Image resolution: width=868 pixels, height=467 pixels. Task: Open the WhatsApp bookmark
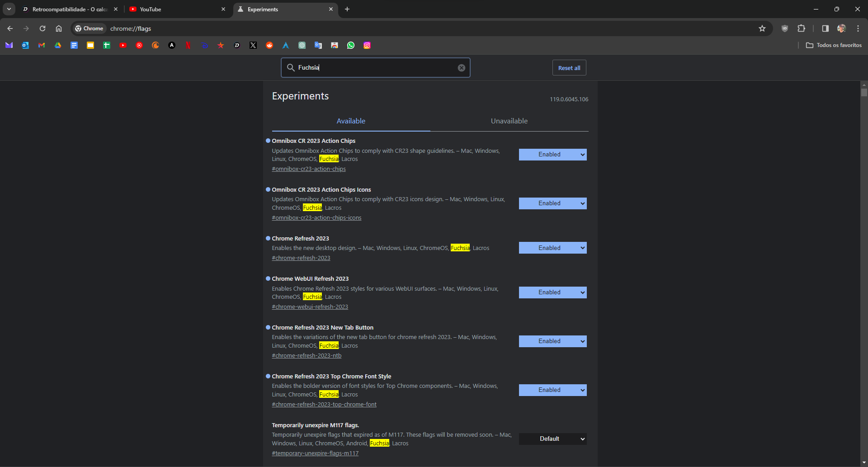pyautogui.click(x=351, y=45)
